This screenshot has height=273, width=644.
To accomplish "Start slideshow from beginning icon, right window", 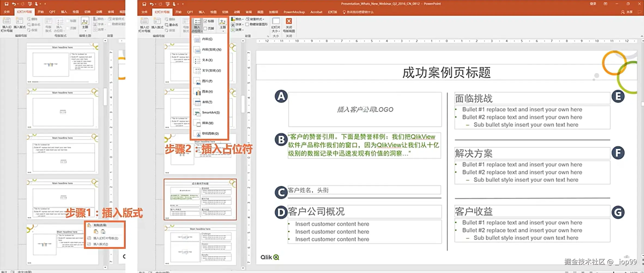I will click(x=167, y=4).
